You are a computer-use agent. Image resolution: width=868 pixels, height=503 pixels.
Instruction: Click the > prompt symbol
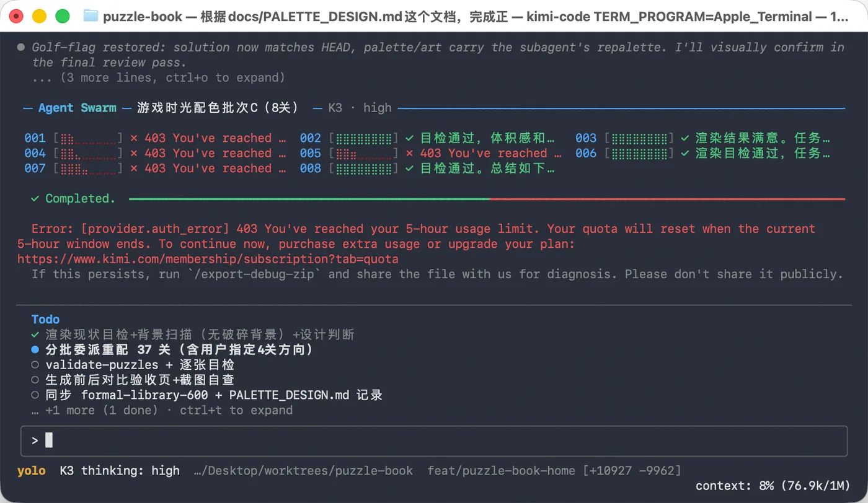coord(35,440)
